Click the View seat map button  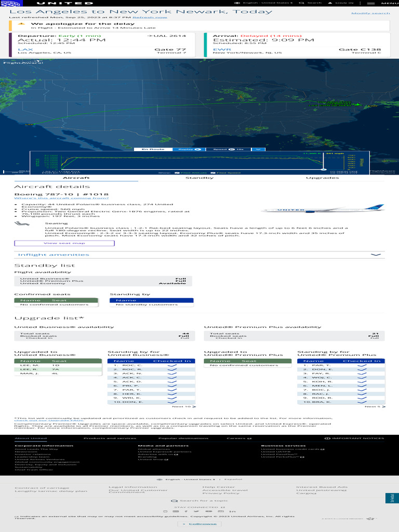coord(64,243)
